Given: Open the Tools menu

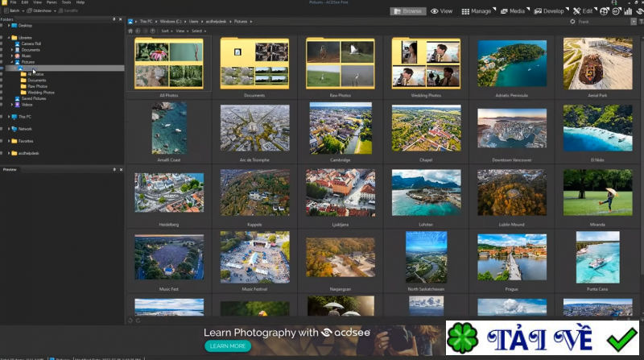Looking at the screenshot, I should 66,2.
